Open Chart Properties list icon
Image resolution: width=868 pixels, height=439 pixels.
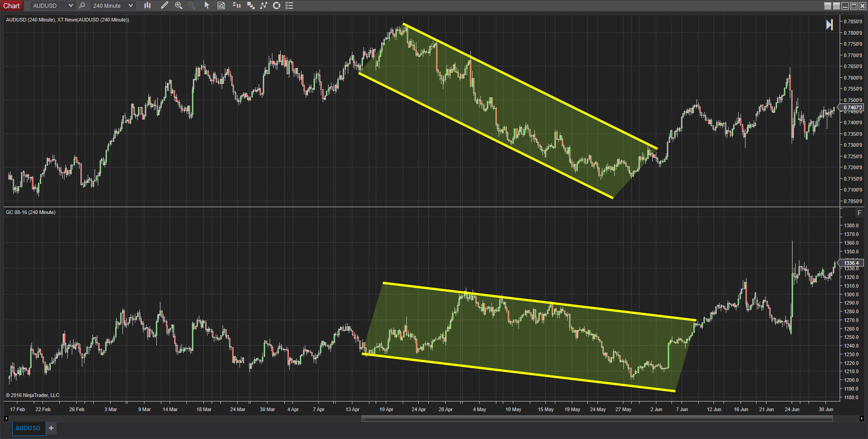click(289, 5)
